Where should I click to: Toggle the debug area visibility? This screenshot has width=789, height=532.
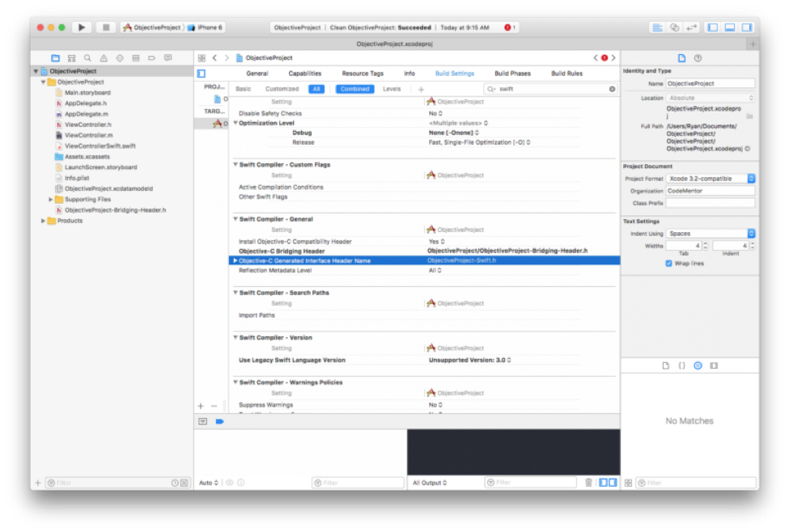pyautogui.click(x=730, y=27)
